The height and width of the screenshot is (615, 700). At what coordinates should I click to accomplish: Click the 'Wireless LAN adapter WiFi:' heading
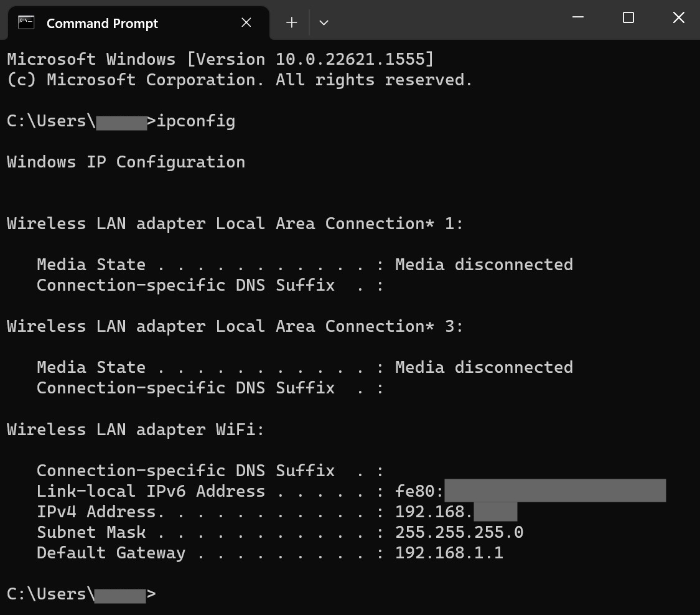point(136,430)
